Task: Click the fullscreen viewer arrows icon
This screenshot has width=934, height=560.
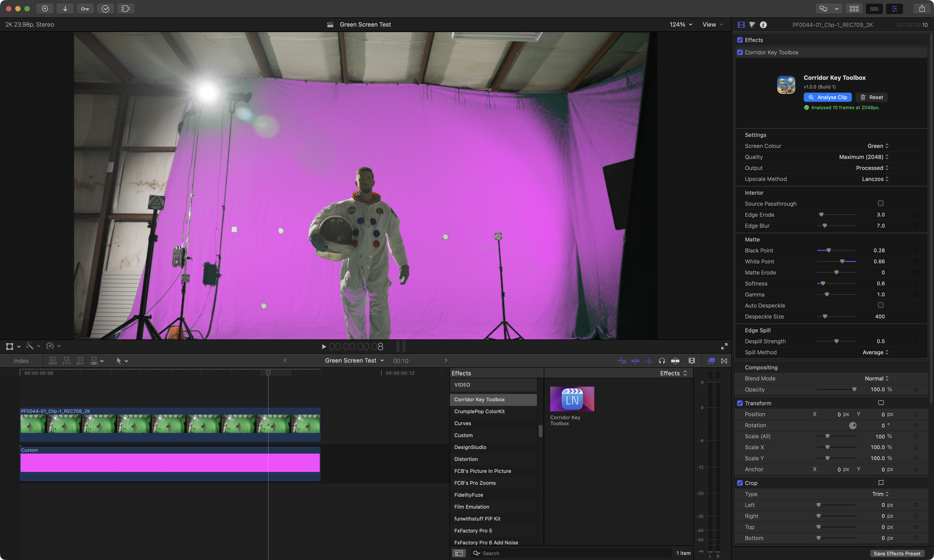Action: [724, 346]
